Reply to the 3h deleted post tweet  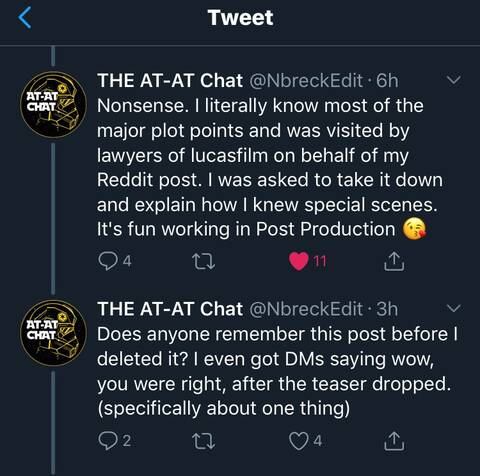coord(108,441)
